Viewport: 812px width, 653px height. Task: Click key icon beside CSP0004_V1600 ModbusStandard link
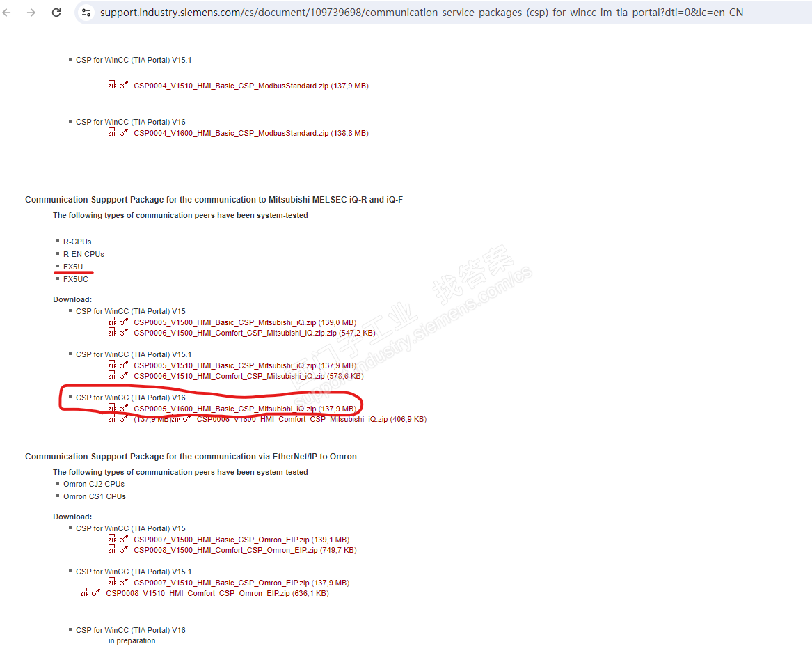(124, 132)
